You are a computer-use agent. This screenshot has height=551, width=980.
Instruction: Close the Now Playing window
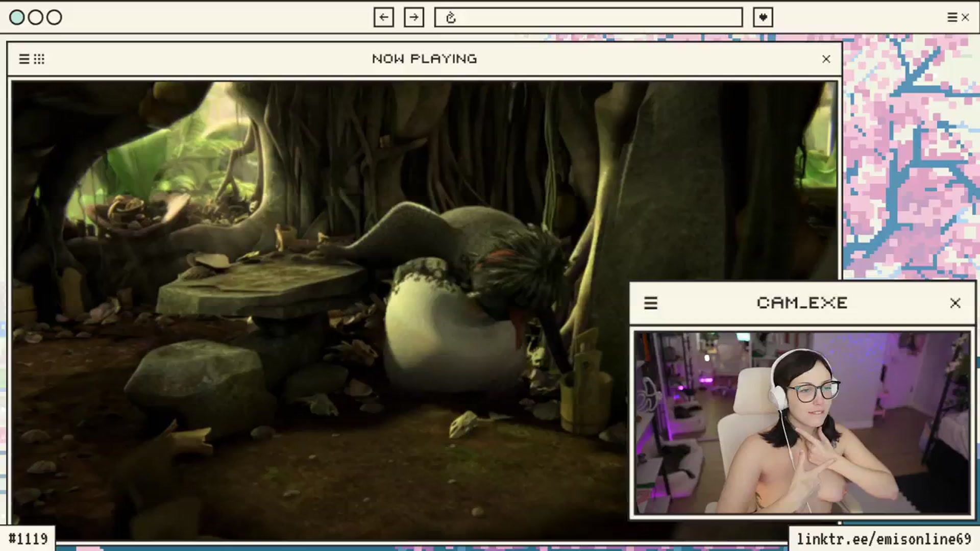826,59
